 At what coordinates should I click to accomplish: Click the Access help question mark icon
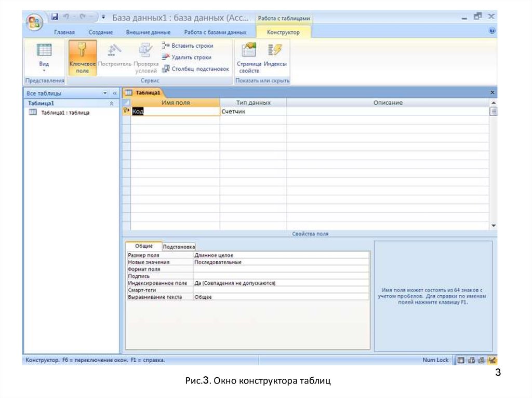491,32
